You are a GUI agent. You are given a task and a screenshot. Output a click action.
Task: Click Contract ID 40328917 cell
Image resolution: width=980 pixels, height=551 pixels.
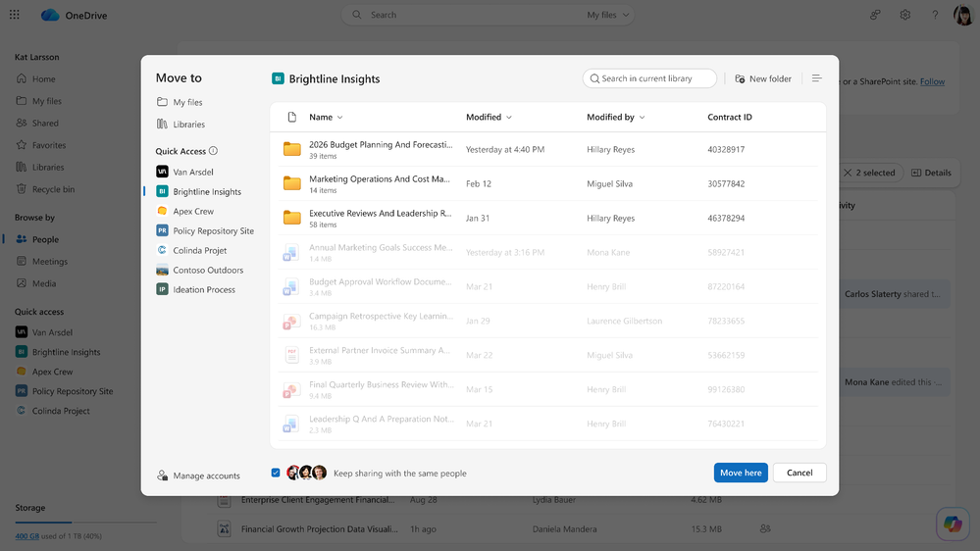pos(726,149)
